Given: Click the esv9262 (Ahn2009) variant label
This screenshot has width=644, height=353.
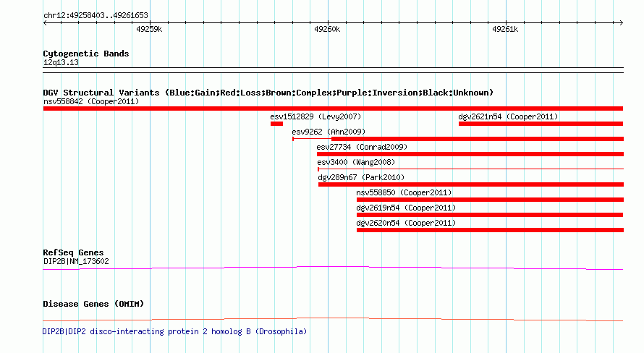Looking at the screenshot, I should tap(329, 132).
